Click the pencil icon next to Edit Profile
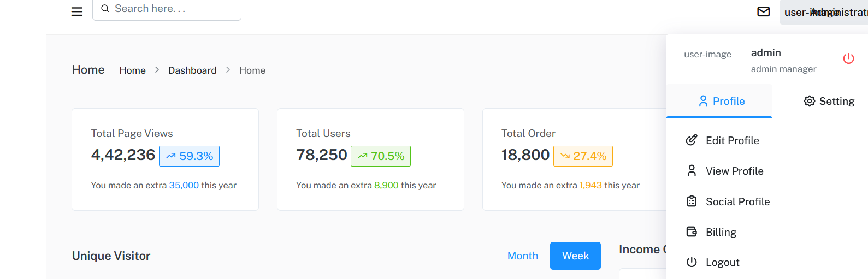The width and height of the screenshot is (868, 279). 692,140
